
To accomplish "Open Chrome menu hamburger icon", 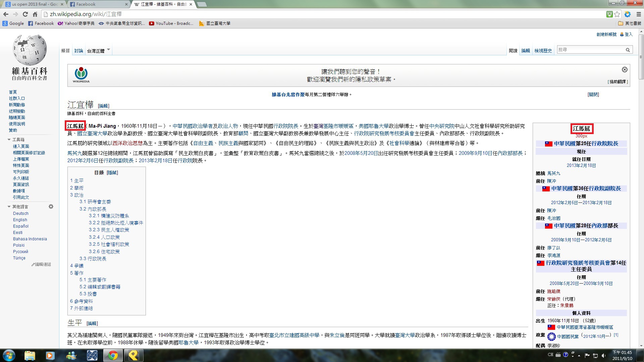I will (x=639, y=14).
